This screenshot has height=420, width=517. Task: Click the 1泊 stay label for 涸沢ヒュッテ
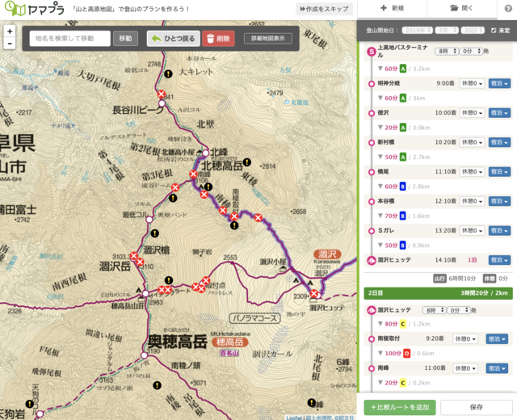click(x=472, y=260)
